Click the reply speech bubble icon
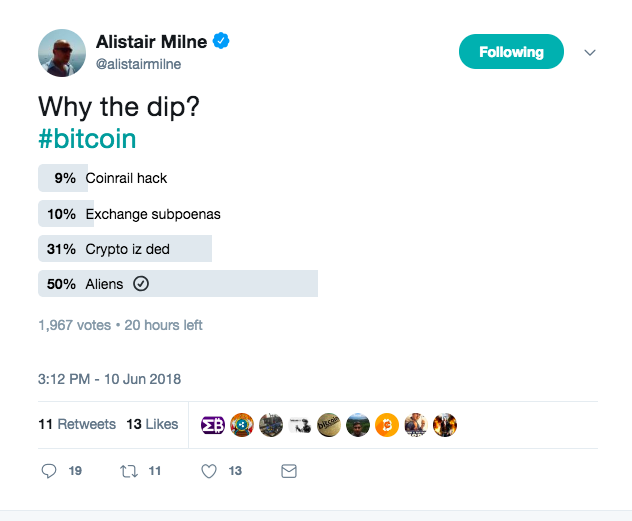Screen dimensions: 632x521 click(50, 470)
